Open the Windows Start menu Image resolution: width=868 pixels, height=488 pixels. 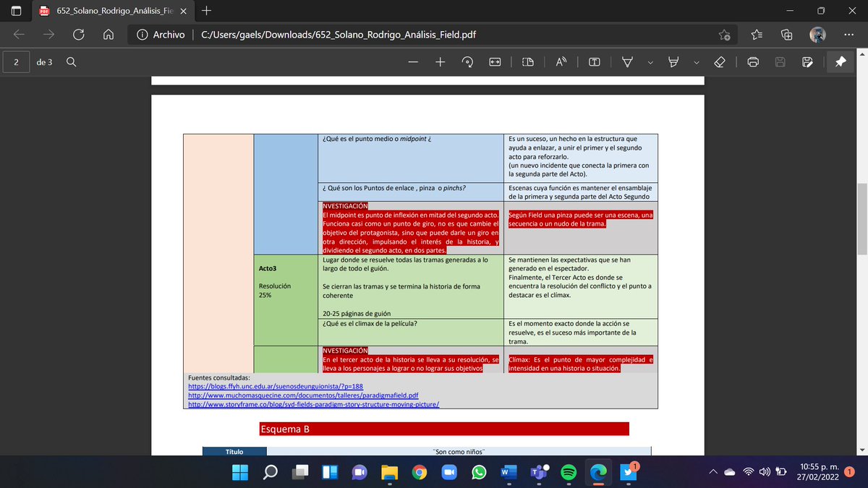click(239, 472)
